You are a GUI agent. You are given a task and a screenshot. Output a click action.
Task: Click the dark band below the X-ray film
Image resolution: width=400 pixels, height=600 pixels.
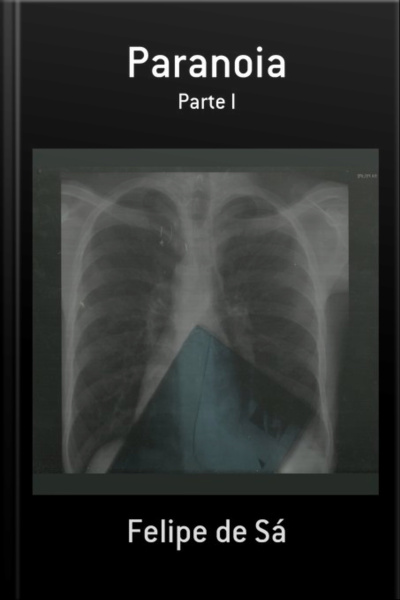(206, 484)
